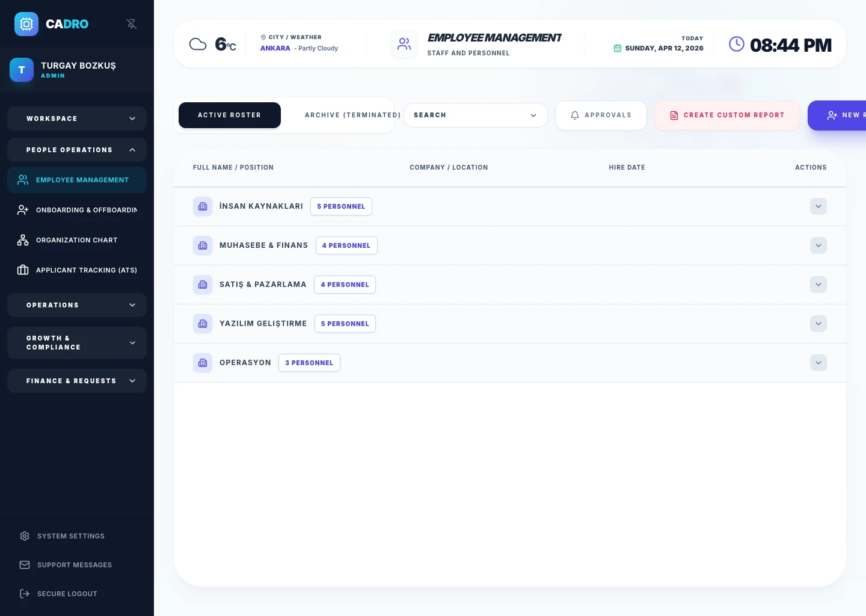Click the Support Messages envelope icon
Screen dimensions: 866x616
(x=25, y=565)
